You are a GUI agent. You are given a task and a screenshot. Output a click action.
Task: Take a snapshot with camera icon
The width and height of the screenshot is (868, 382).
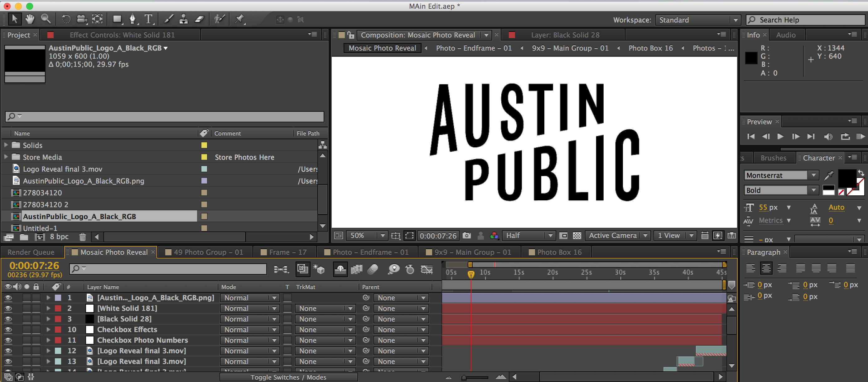(x=467, y=235)
